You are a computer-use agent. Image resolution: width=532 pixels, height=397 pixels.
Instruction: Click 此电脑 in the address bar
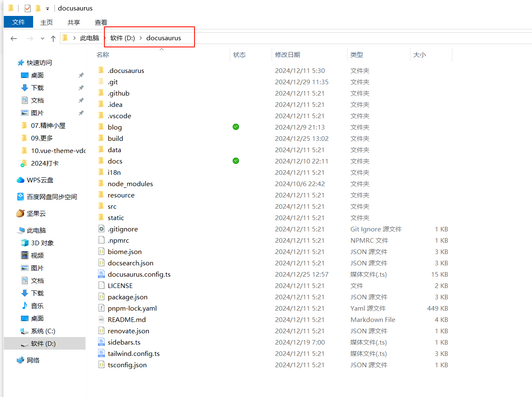(x=90, y=38)
